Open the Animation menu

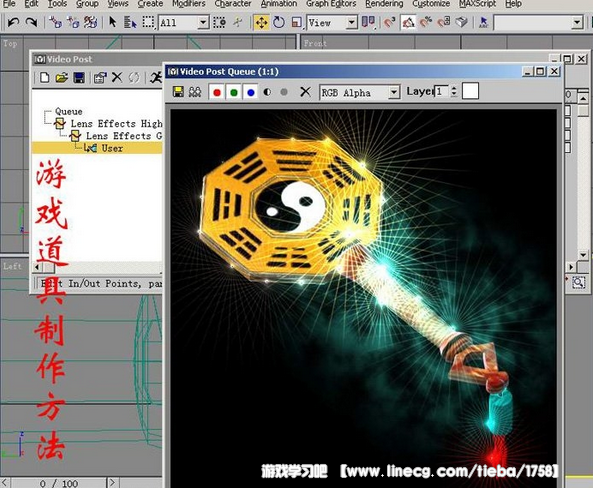click(x=279, y=4)
